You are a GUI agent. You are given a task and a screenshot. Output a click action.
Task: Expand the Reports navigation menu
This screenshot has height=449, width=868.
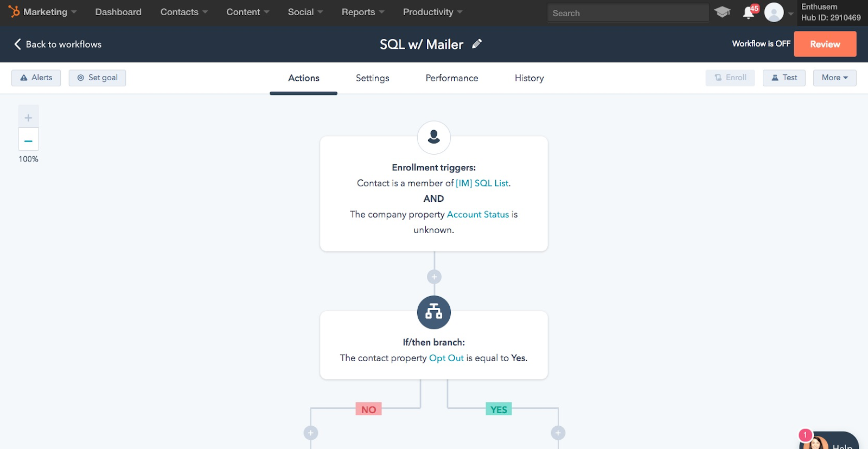pyautogui.click(x=362, y=12)
